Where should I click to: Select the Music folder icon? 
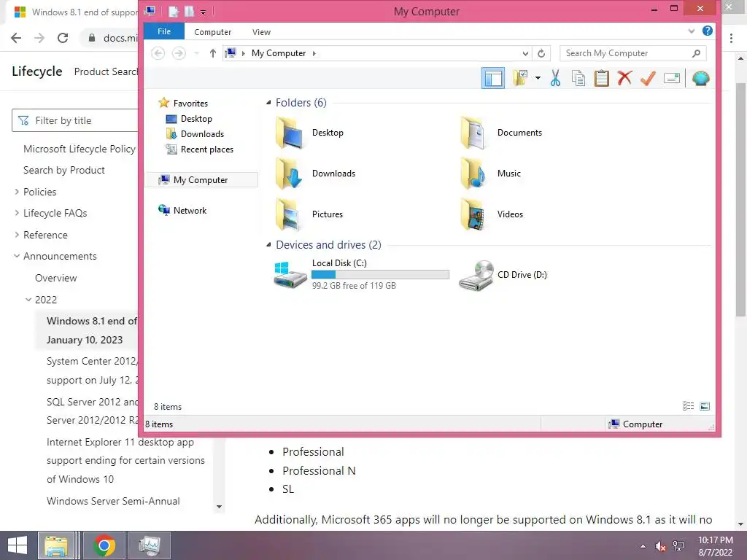coord(473,174)
